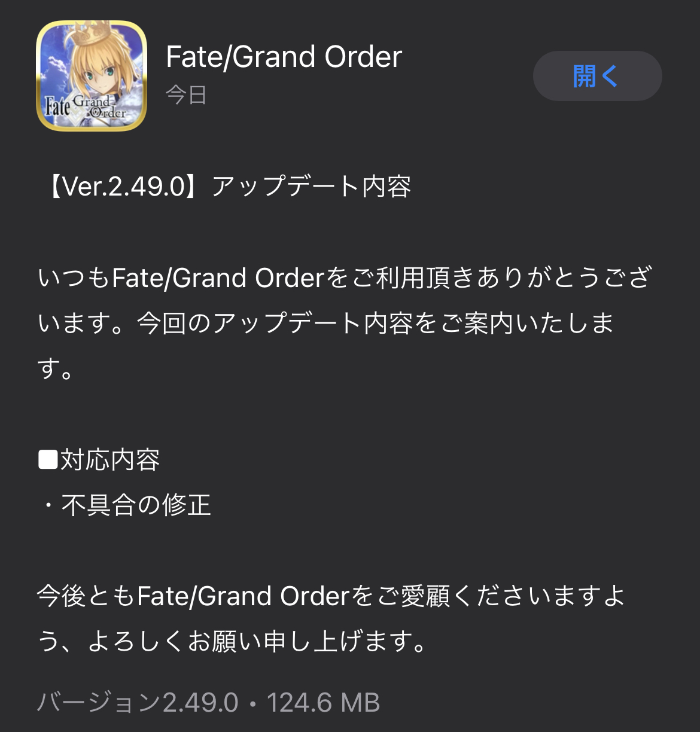Click the バージョン2.49.0 version label
The image size is (700, 732).
pyautogui.click(x=138, y=703)
